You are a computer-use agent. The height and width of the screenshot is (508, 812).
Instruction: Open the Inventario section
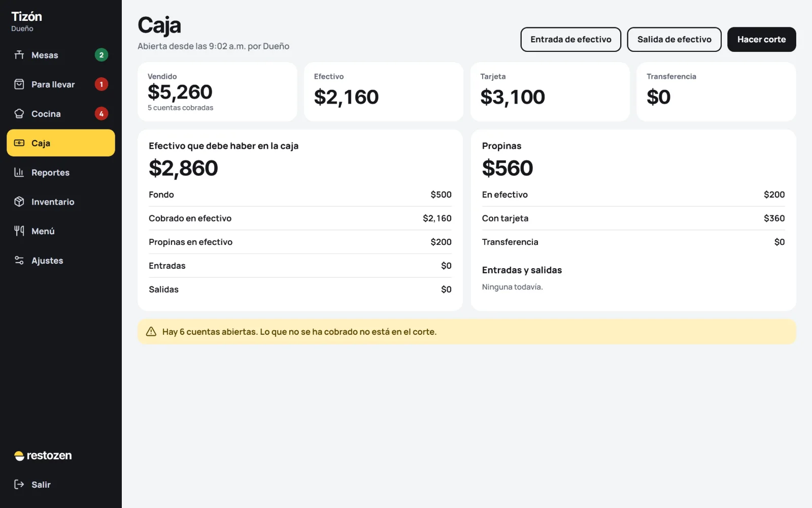(61, 202)
